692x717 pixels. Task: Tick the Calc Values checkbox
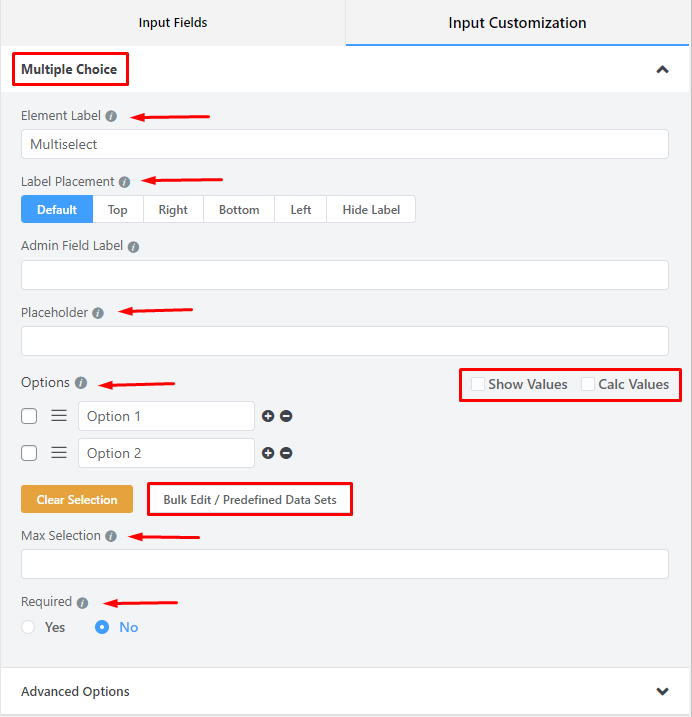point(588,384)
